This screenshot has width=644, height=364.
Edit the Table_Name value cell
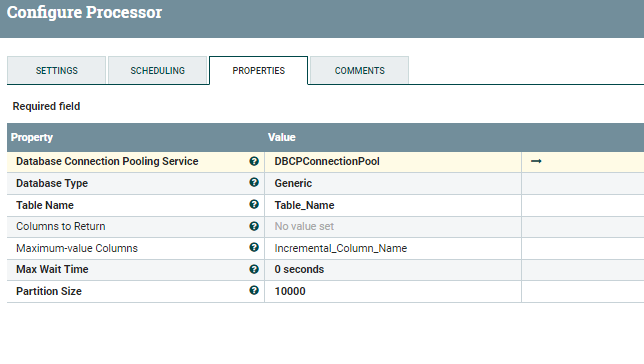pos(393,205)
